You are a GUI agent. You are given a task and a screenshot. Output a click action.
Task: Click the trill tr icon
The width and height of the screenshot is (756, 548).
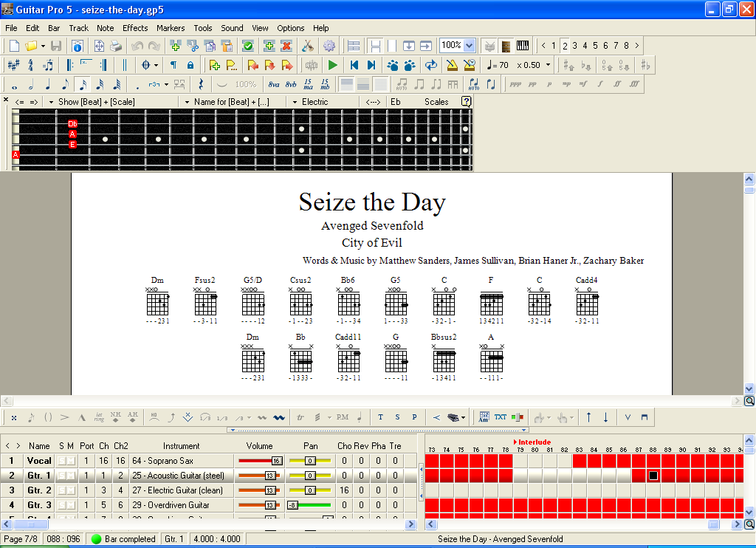click(x=300, y=417)
